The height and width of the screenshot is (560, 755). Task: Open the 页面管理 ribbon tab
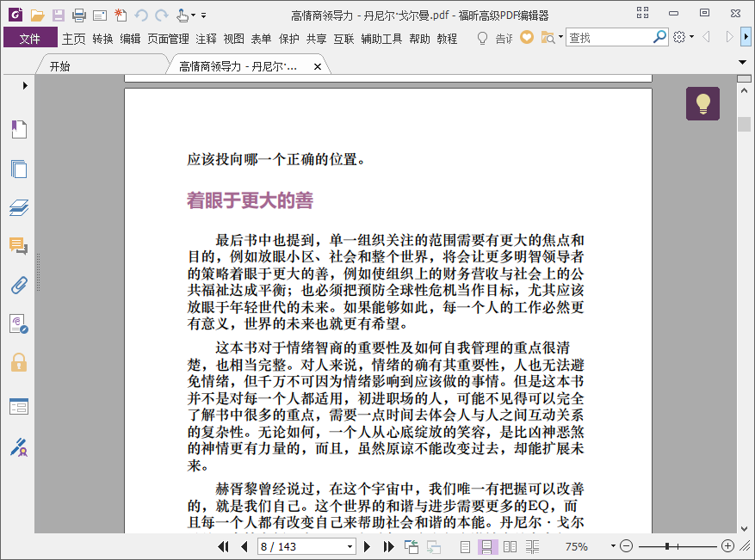[168, 39]
